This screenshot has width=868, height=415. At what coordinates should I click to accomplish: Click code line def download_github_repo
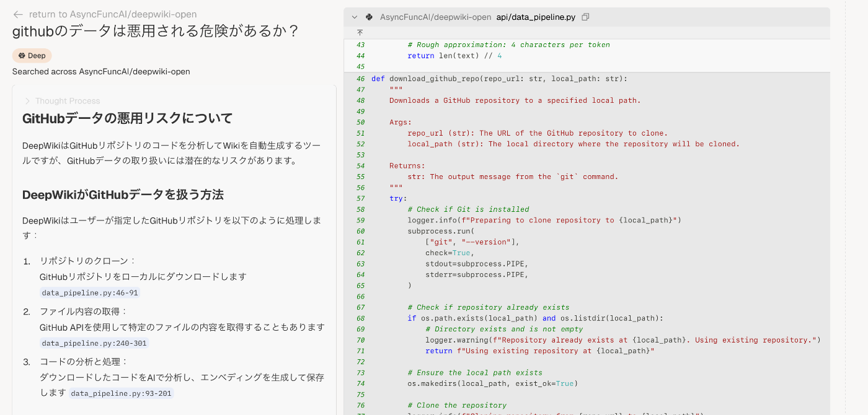[x=499, y=79]
